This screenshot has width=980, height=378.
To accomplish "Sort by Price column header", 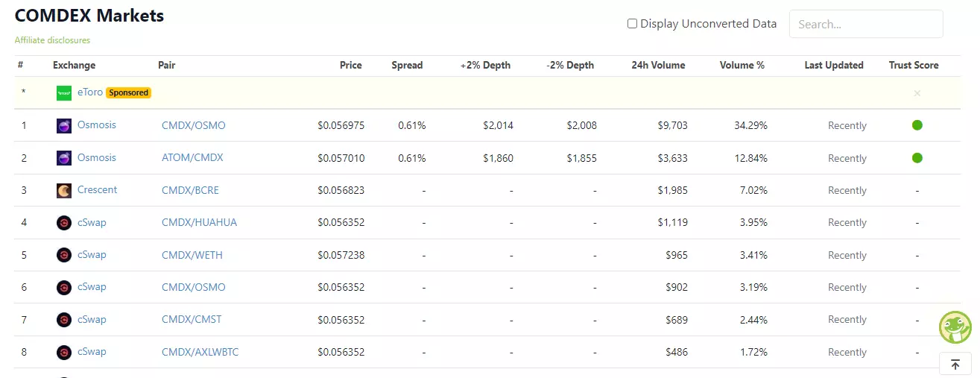I will [351, 65].
